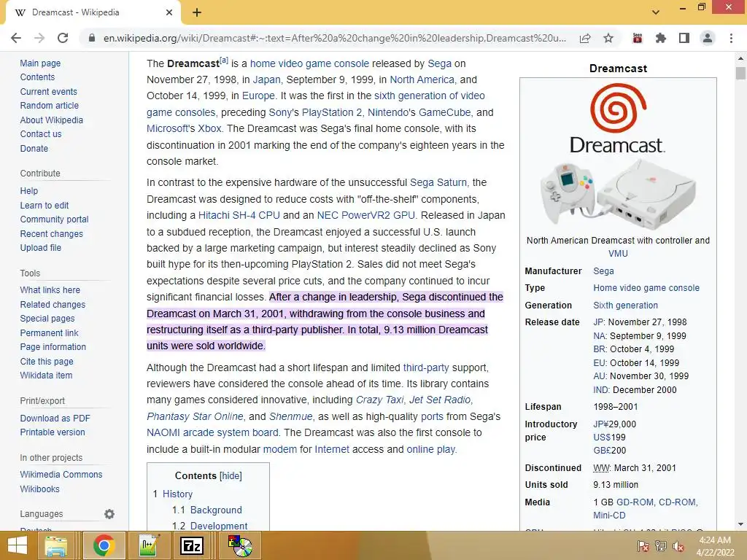Open the disc burner taskbar icon
Viewport: 747px width, 560px height.
(239, 545)
